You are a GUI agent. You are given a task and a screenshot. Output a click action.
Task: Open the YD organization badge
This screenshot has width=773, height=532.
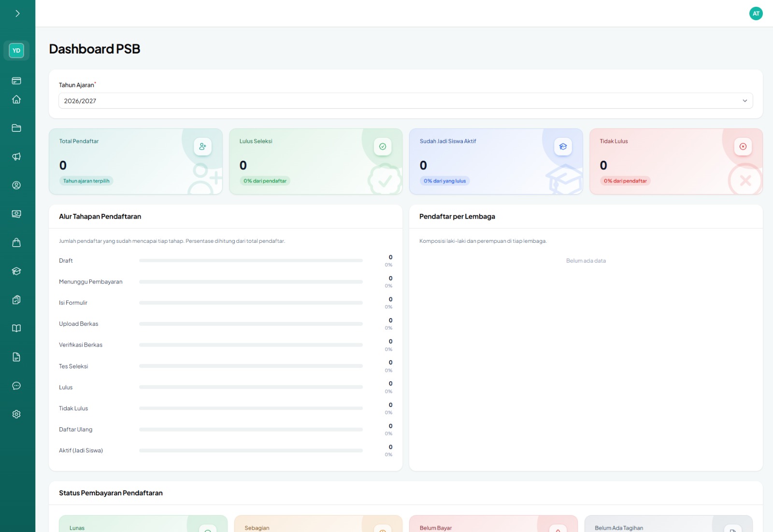pos(16,50)
